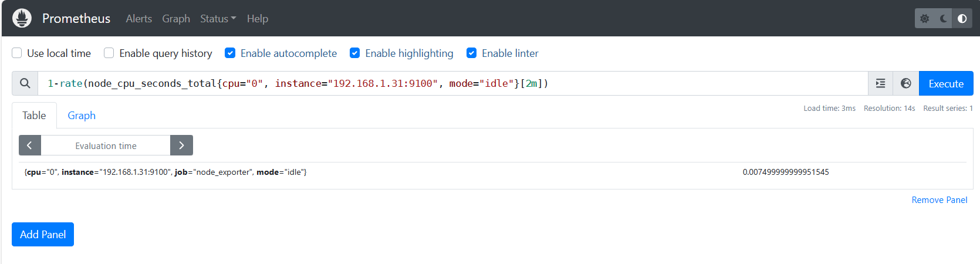Click the value 0.007499999999951545
The width and height of the screenshot is (980, 264).
coord(786,172)
